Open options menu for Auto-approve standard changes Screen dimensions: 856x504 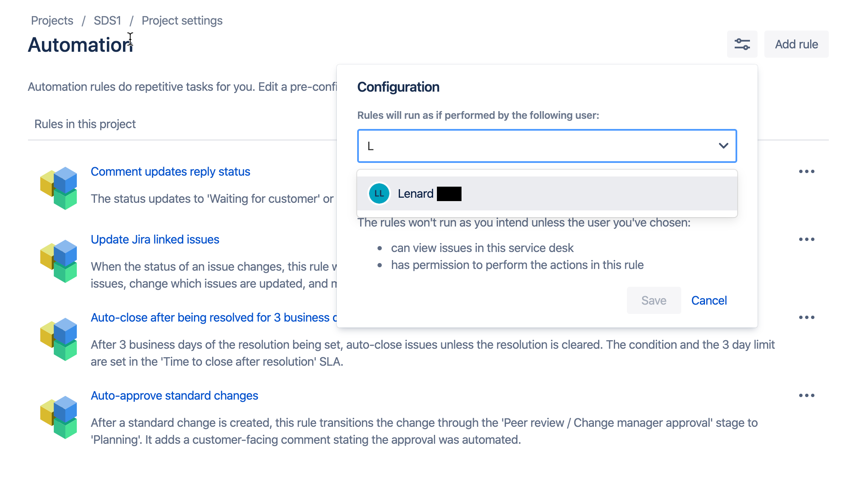click(807, 395)
